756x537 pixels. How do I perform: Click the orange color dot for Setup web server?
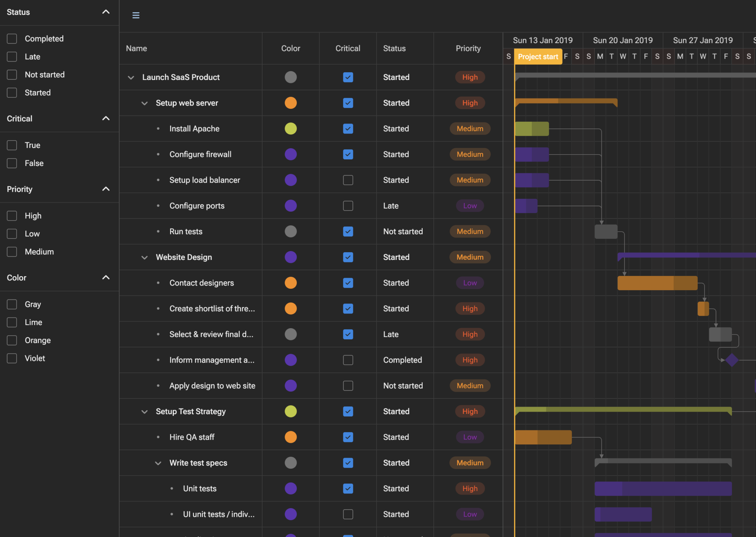coord(291,103)
